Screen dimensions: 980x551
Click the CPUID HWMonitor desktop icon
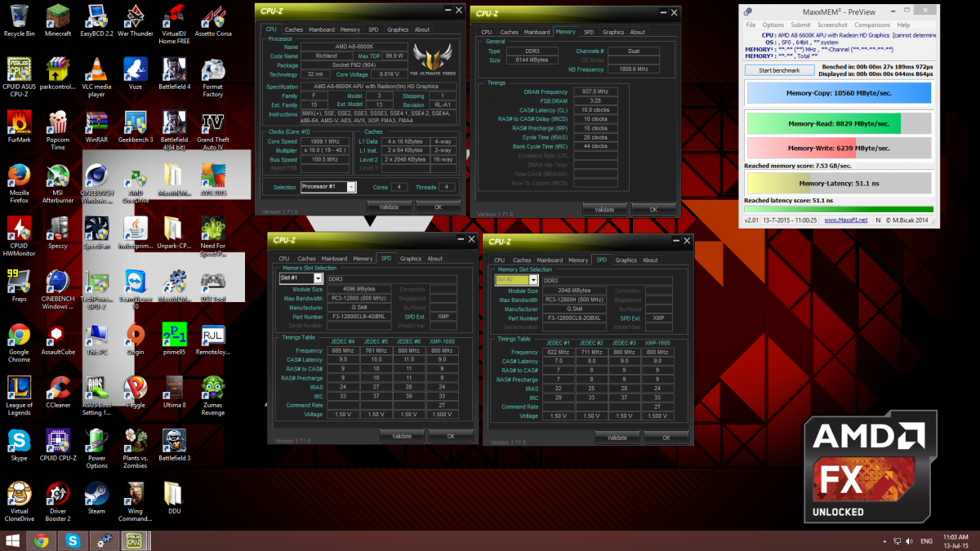19,237
